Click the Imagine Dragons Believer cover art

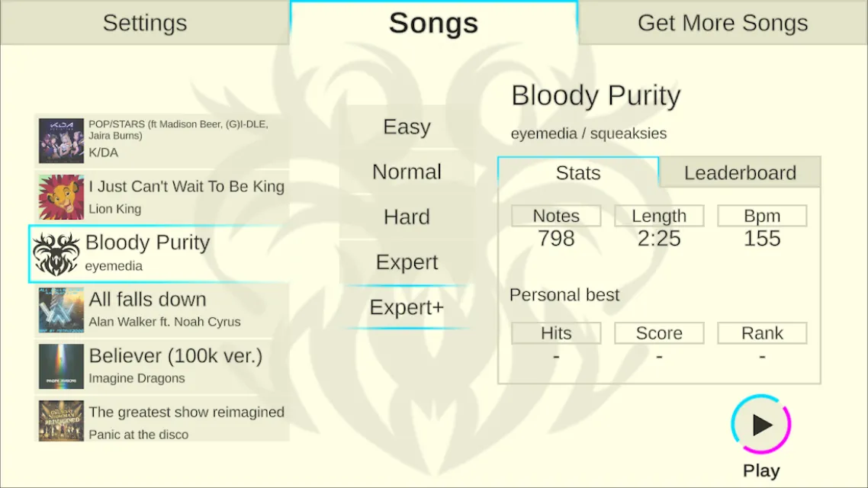pos(61,366)
